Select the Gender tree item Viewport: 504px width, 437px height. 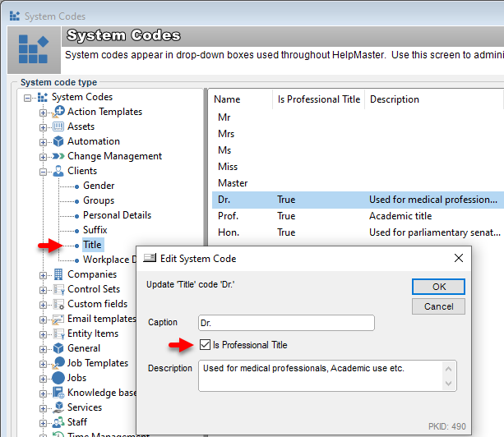coord(99,186)
